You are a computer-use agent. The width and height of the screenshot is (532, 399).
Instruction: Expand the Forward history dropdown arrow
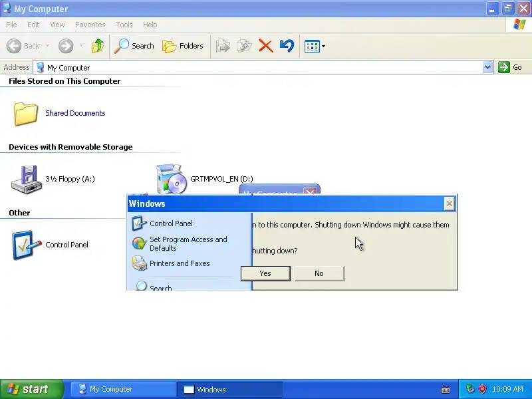pyautogui.click(x=81, y=46)
